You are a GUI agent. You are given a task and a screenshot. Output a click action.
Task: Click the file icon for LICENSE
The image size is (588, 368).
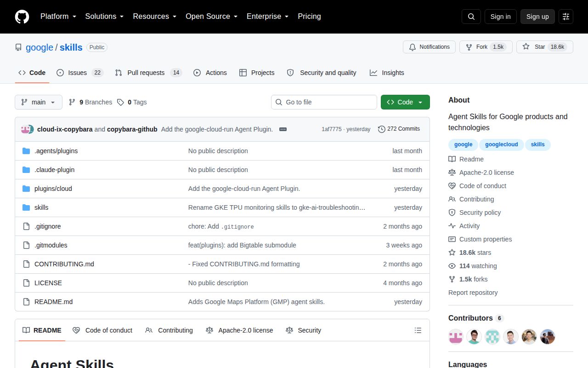[x=26, y=283]
